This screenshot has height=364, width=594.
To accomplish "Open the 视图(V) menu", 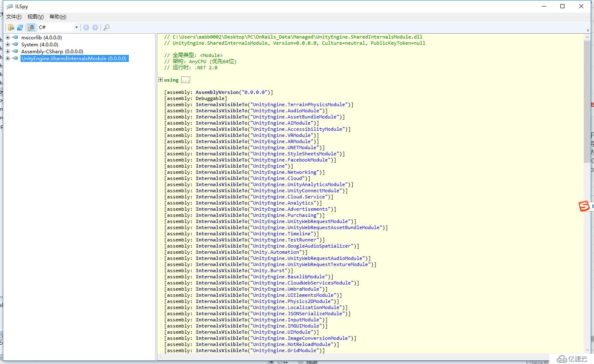I will (x=35, y=17).
